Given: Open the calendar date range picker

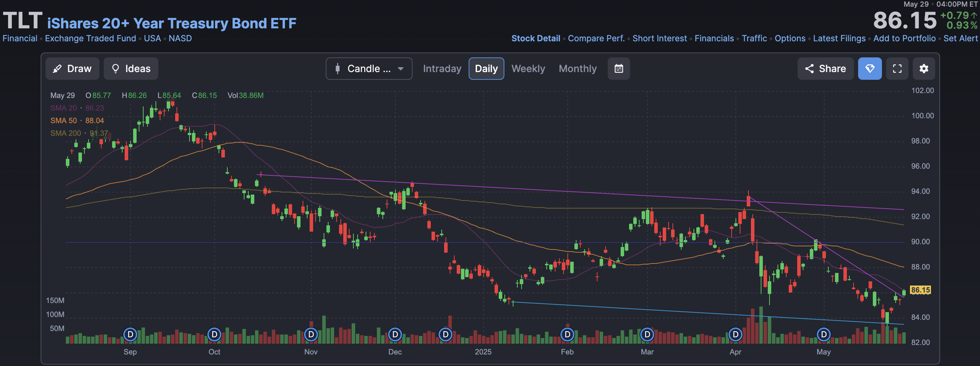Looking at the screenshot, I should (x=619, y=69).
